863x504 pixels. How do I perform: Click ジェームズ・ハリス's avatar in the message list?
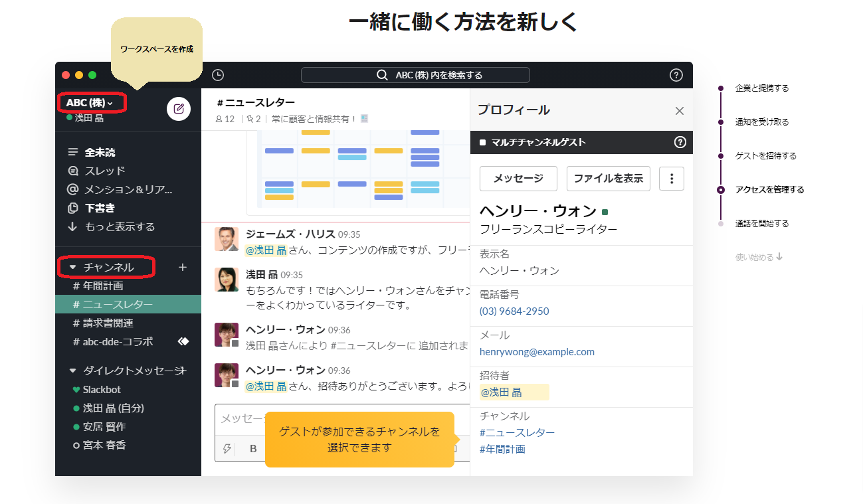227,239
